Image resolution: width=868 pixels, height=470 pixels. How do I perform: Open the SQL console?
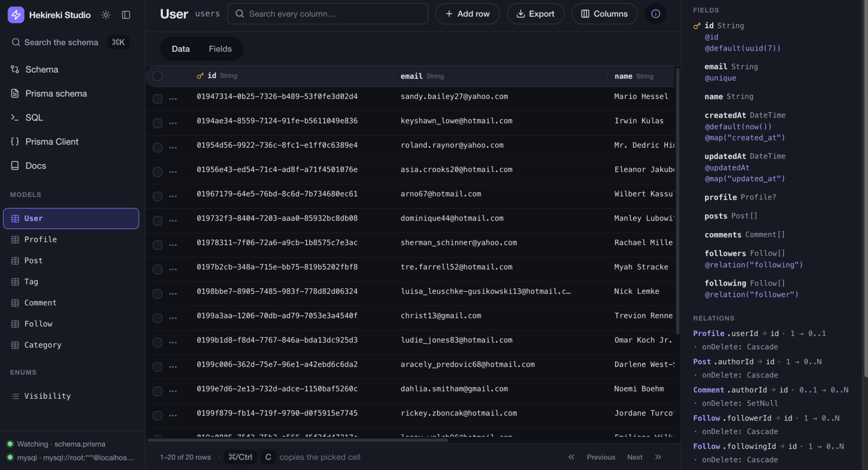click(x=73, y=118)
